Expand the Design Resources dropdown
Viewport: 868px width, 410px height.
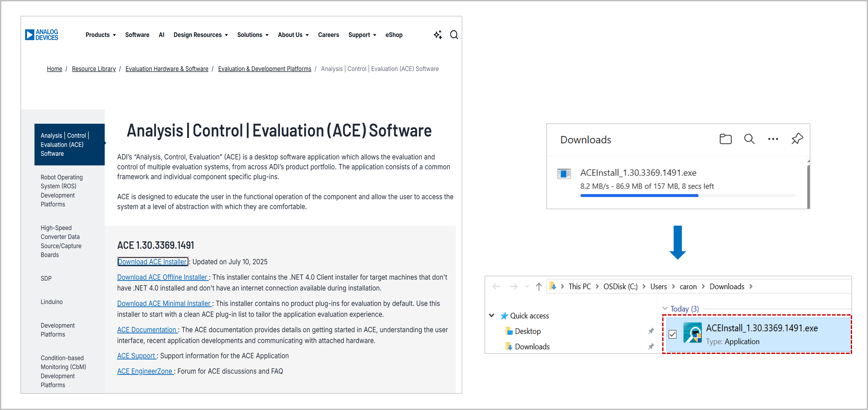[x=226, y=35]
